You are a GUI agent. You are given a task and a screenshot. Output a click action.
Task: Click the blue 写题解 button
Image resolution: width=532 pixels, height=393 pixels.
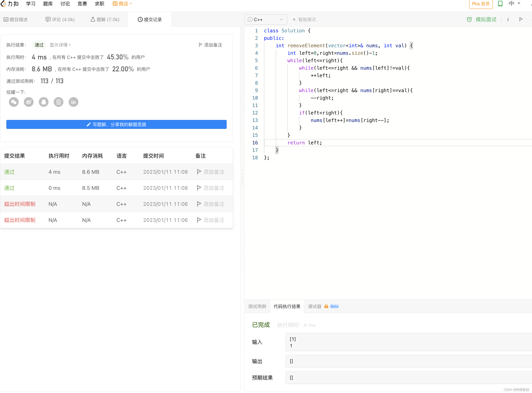(116, 124)
